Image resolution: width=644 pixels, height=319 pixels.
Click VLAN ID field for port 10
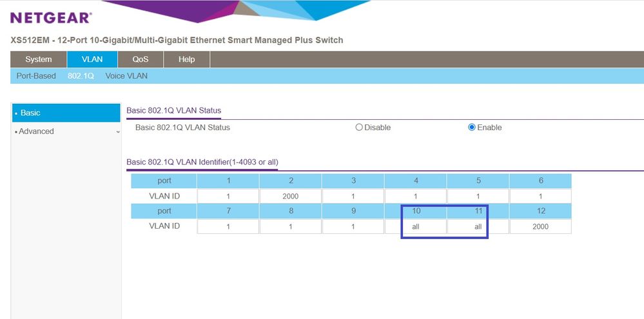416,227
